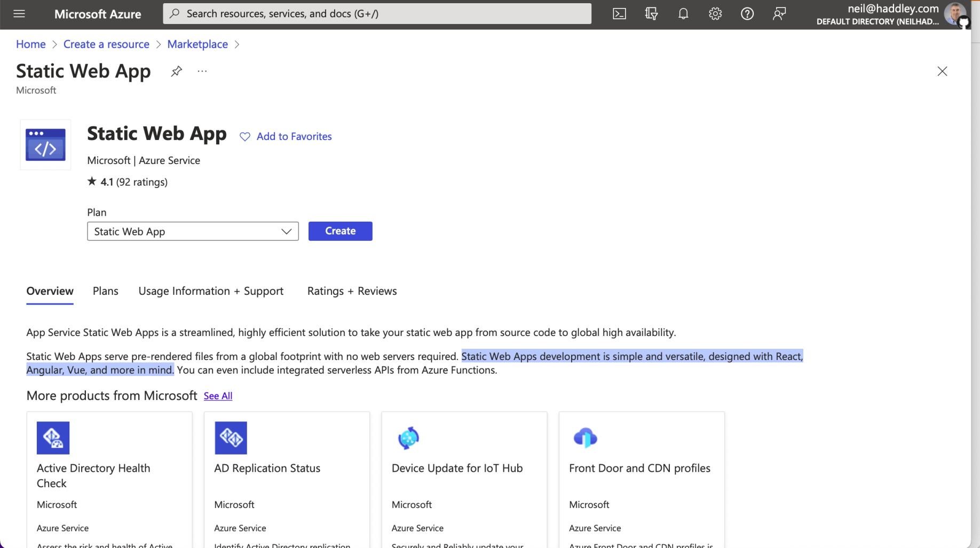Screen dimensions: 980x548
Task: Open AD Replication Status card title
Action: [267, 468]
